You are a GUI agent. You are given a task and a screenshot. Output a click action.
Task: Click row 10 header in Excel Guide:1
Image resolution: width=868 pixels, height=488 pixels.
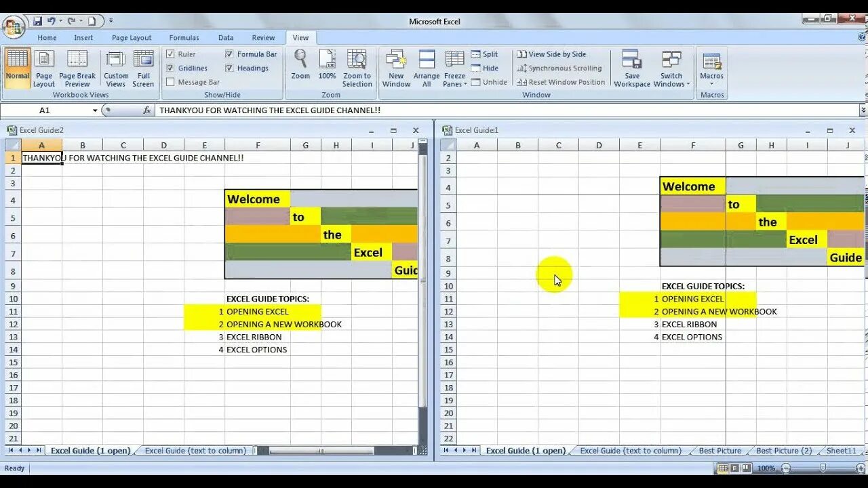tap(448, 286)
